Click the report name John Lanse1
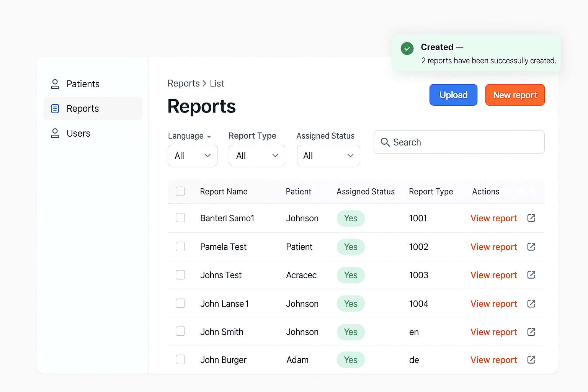The width and height of the screenshot is (588, 392). (x=225, y=304)
